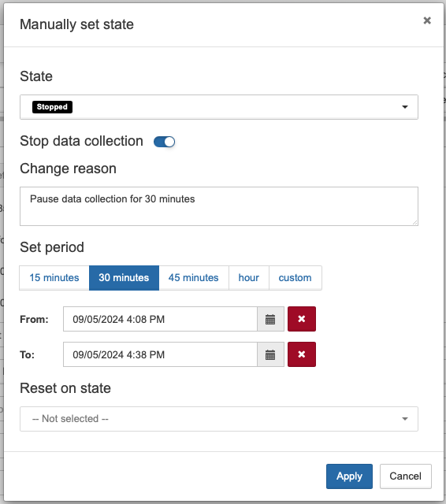The width and height of the screenshot is (446, 504).
Task: Grab the text area resize handle
Action: (x=414, y=222)
